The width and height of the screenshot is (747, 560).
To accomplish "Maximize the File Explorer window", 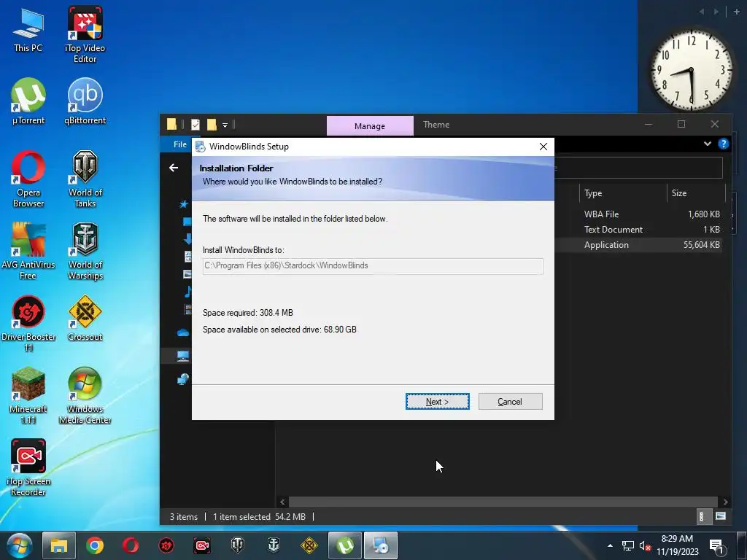I will click(x=681, y=124).
